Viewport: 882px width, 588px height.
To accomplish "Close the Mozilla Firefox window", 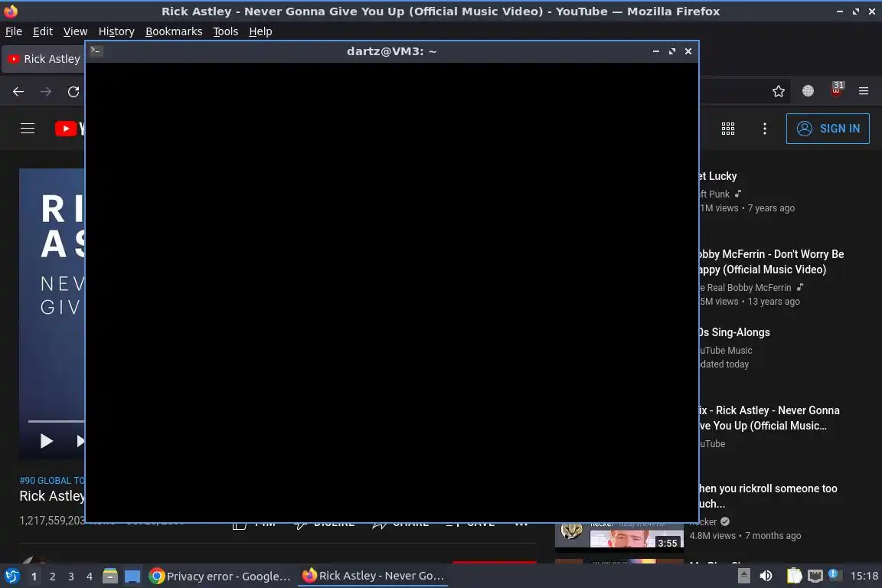I will (872, 11).
